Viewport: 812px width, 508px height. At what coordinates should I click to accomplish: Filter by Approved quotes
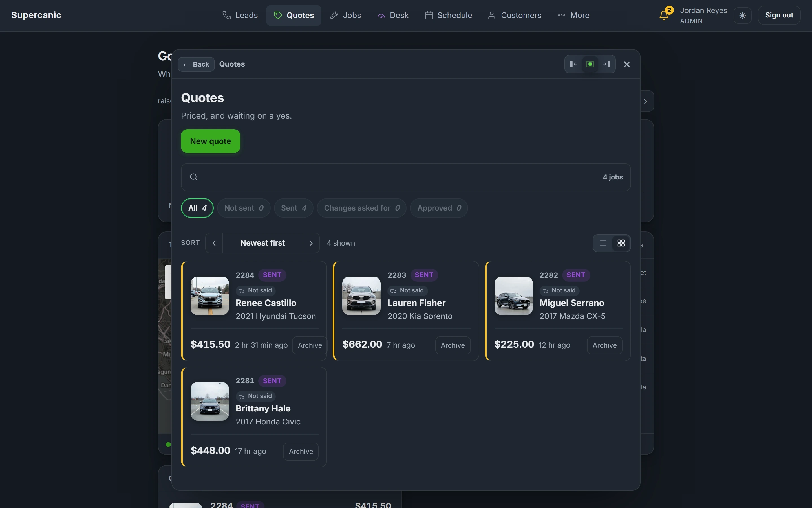tap(439, 208)
